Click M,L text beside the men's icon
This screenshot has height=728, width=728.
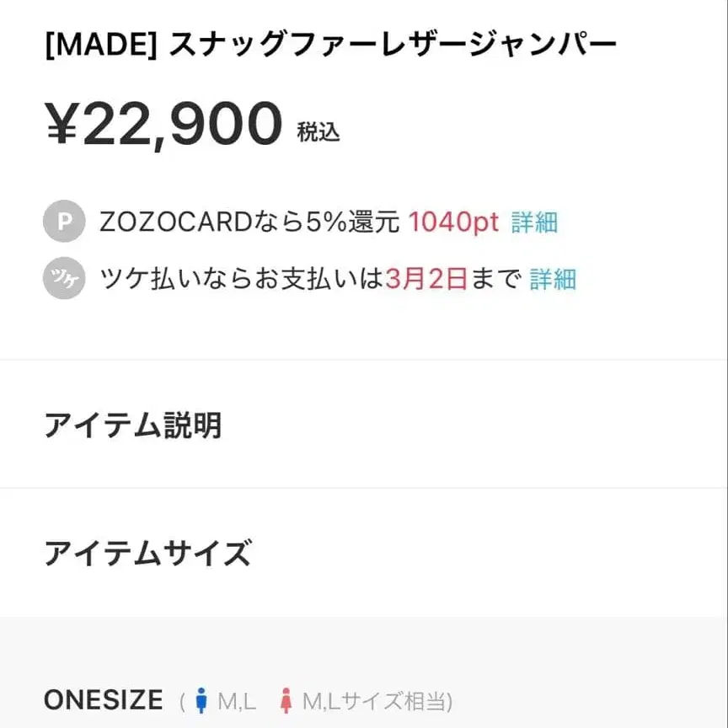[238, 701]
